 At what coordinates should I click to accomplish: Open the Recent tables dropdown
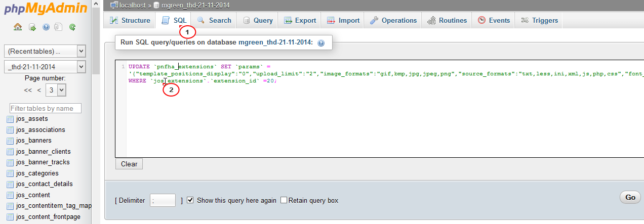click(45, 51)
